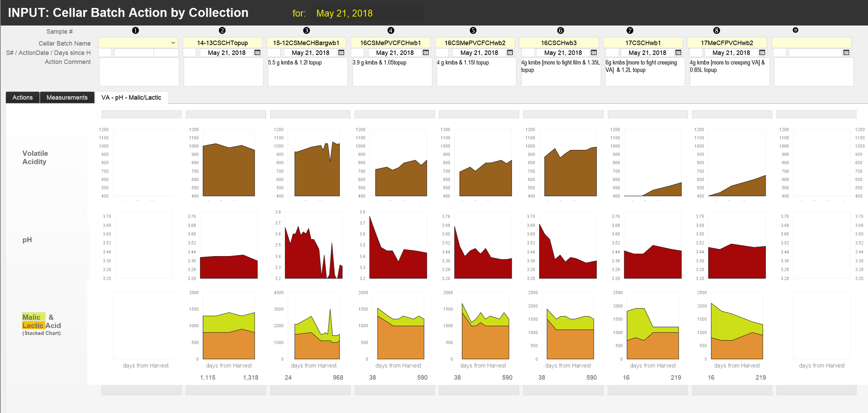This screenshot has height=413, width=868.
Task: Click the days value 1,318
Action: pos(250,377)
